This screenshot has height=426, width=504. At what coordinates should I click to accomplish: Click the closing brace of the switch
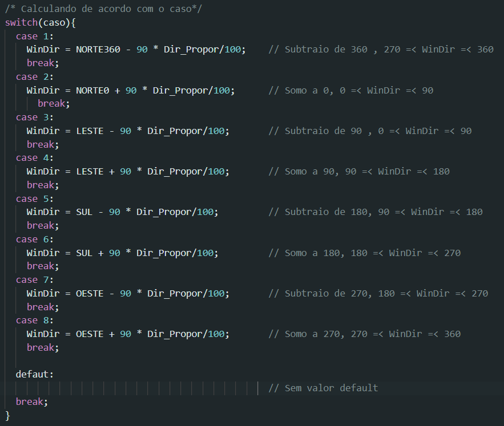pyautogui.click(x=7, y=416)
